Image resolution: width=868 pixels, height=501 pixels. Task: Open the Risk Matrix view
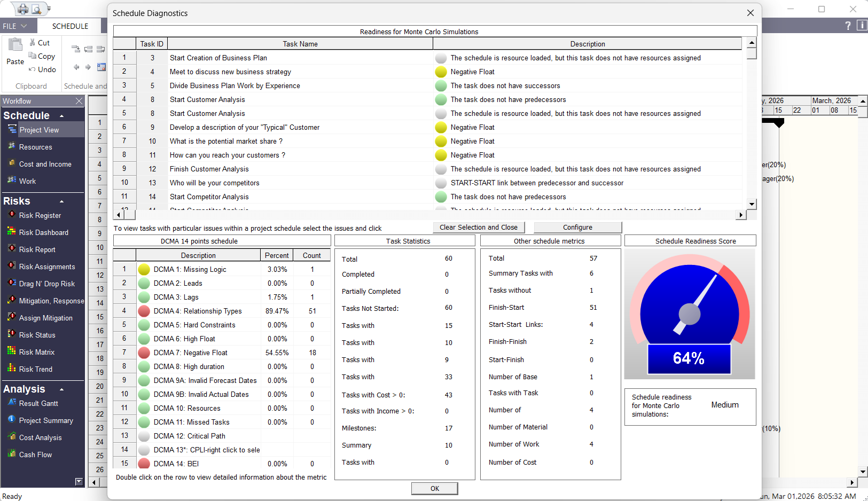pos(36,352)
